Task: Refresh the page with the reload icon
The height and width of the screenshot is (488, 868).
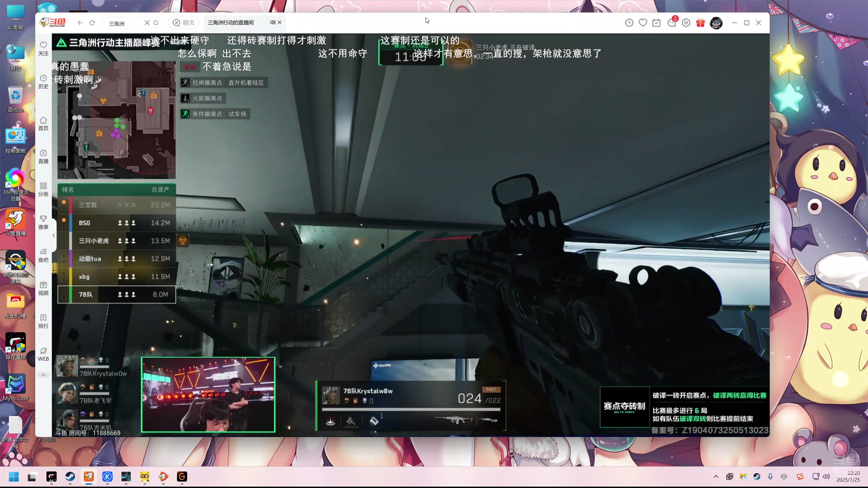Action: click(92, 23)
